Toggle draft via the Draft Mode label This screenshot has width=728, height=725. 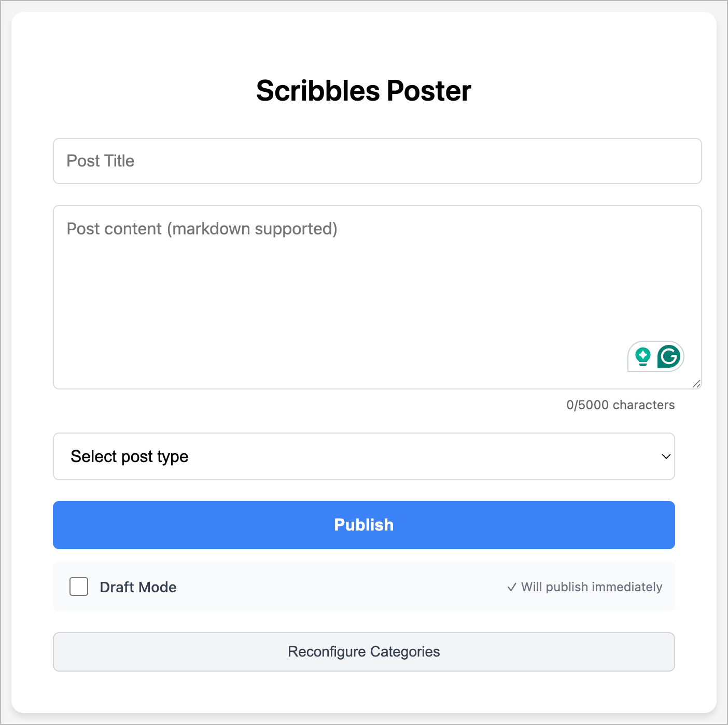pyautogui.click(x=138, y=587)
